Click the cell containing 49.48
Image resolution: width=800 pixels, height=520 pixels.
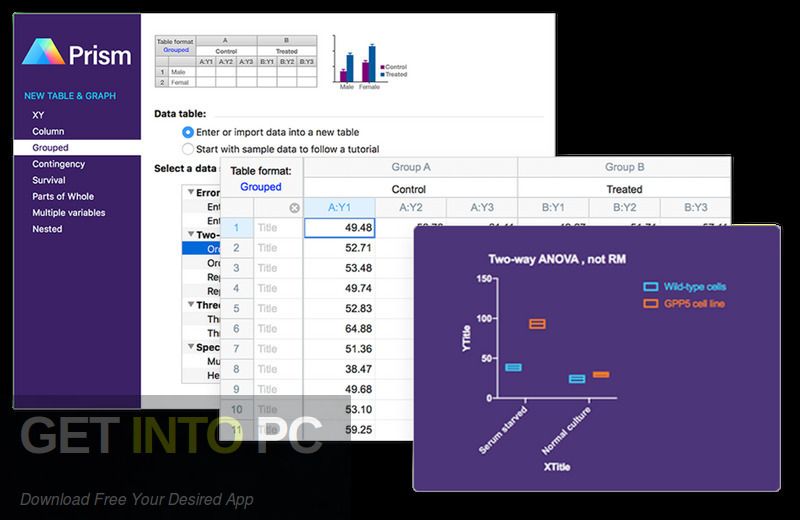coord(339,228)
